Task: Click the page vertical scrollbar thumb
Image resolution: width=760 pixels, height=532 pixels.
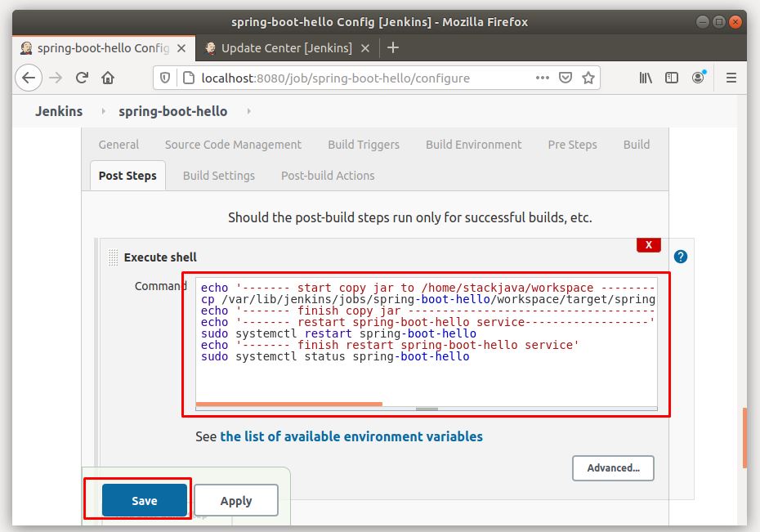Action: [744, 439]
